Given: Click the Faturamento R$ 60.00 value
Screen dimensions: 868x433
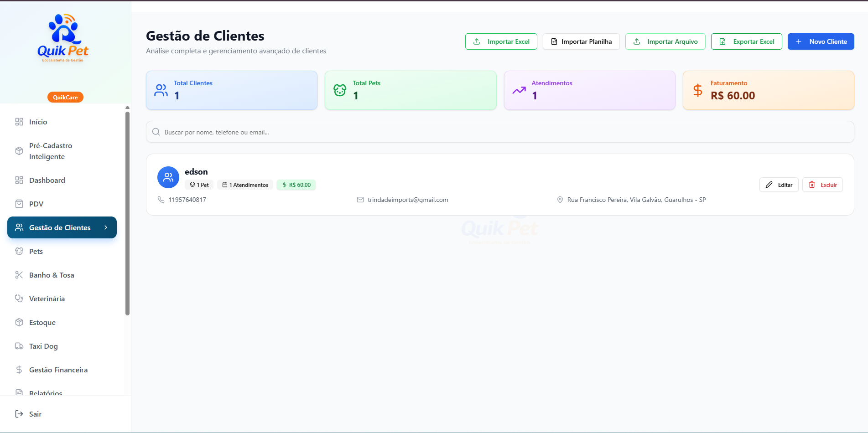Looking at the screenshot, I should pyautogui.click(x=733, y=96).
